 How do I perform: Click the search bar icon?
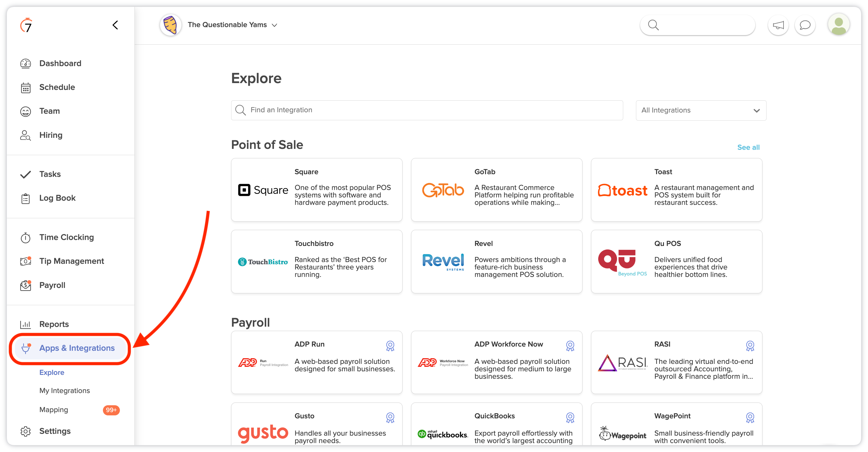tap(653, 25)
